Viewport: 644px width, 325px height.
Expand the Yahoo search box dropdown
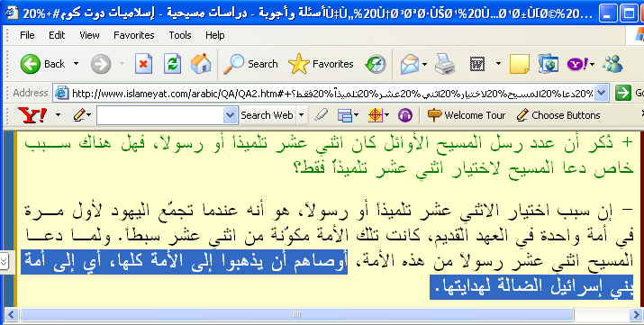point(231,115)
